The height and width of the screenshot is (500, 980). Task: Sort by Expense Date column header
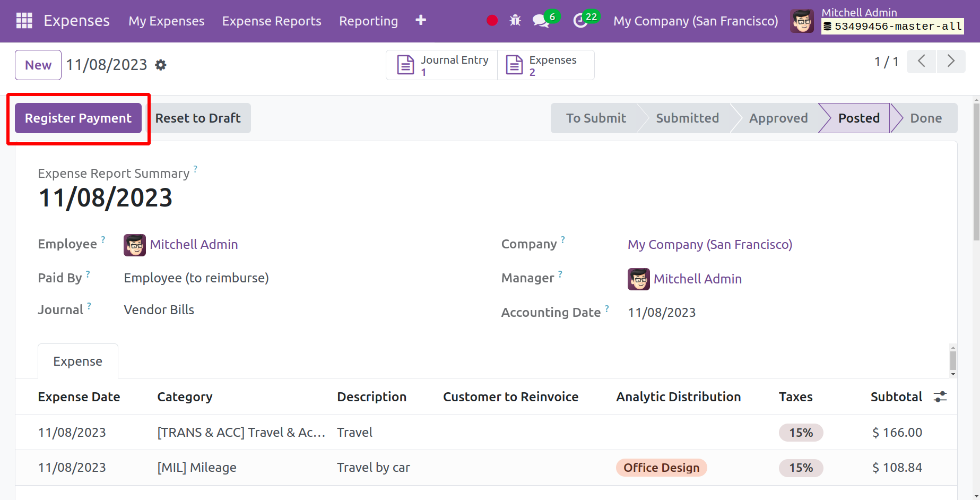pos(79,397)
